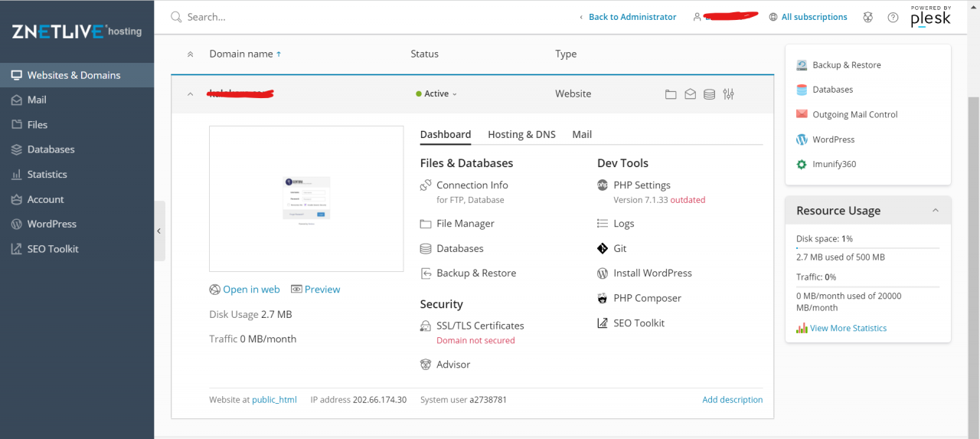This screenshot has width=980, height=439.
Task: Click the database stack icon in domain row
Action: tap(709, 94)
